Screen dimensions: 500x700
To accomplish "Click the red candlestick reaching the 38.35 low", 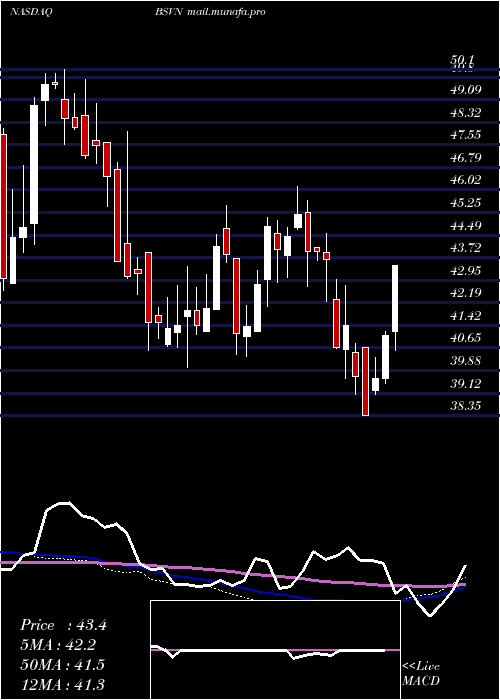I will click(366, 381).
